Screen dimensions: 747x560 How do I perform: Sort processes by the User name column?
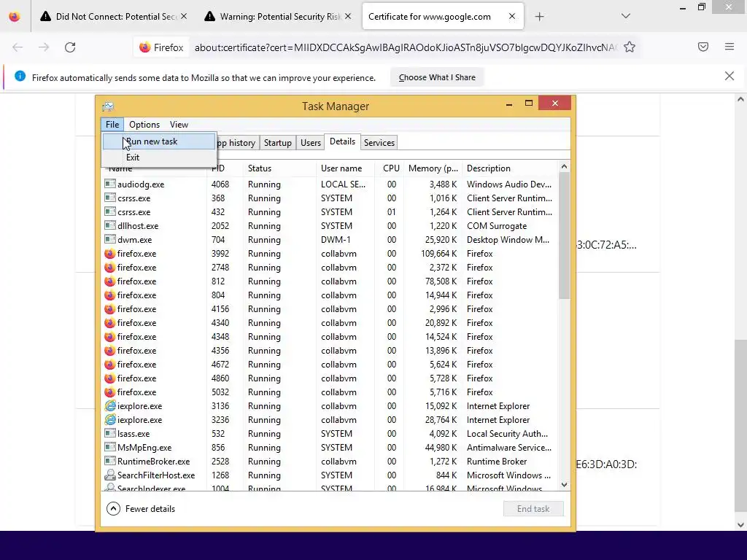tap(345, 168)
